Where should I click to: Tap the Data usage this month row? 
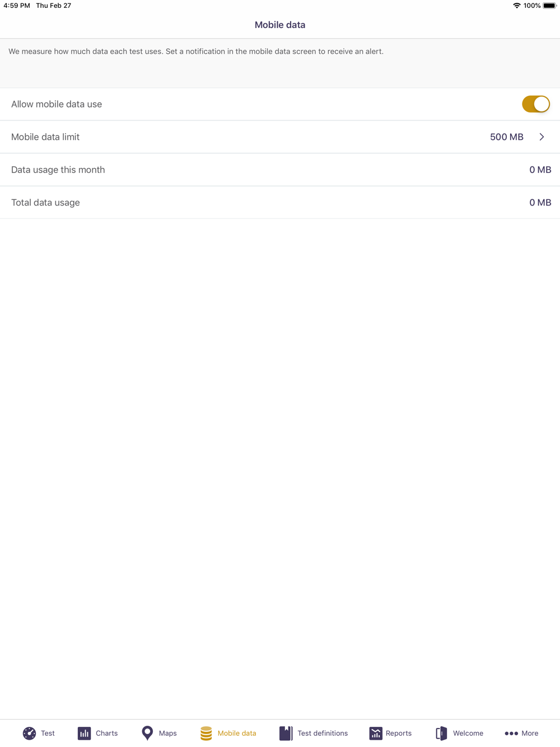pyautogui.click(x=280, y=170)
